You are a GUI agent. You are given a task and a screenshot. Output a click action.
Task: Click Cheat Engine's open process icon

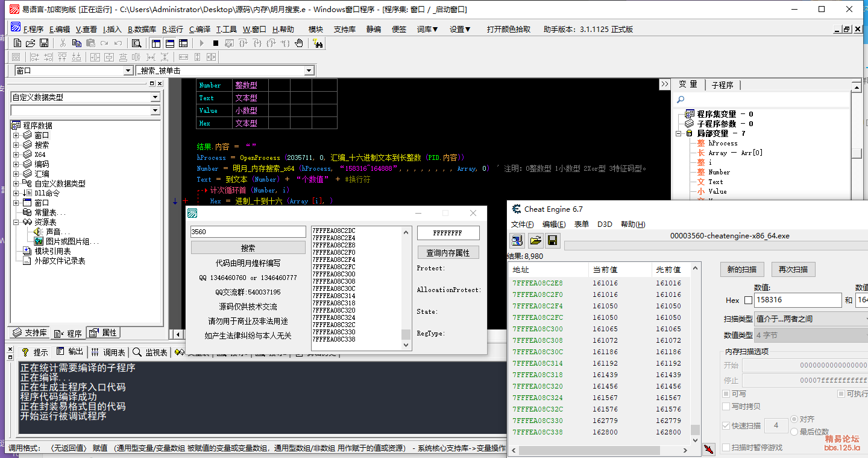point(517,241)
